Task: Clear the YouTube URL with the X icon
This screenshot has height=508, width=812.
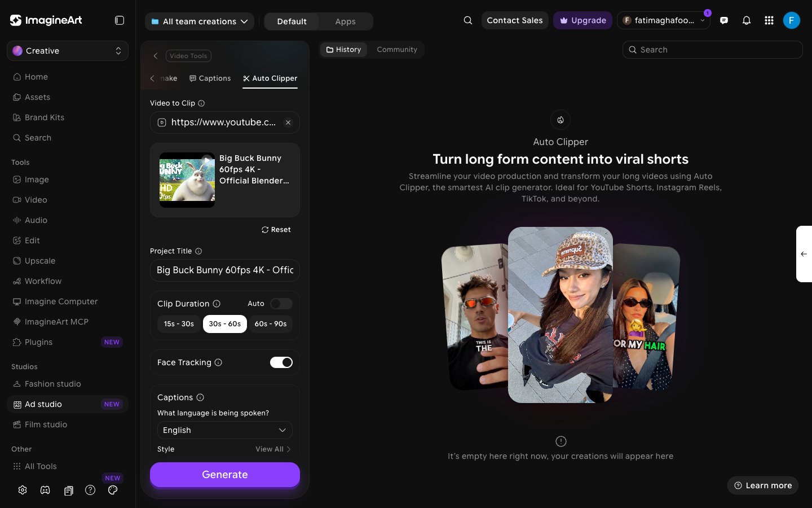Action: 288,122
